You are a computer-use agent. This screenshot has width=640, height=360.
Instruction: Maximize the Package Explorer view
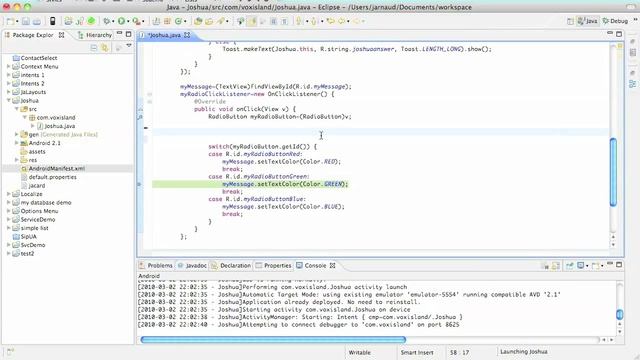coord(129,34)
